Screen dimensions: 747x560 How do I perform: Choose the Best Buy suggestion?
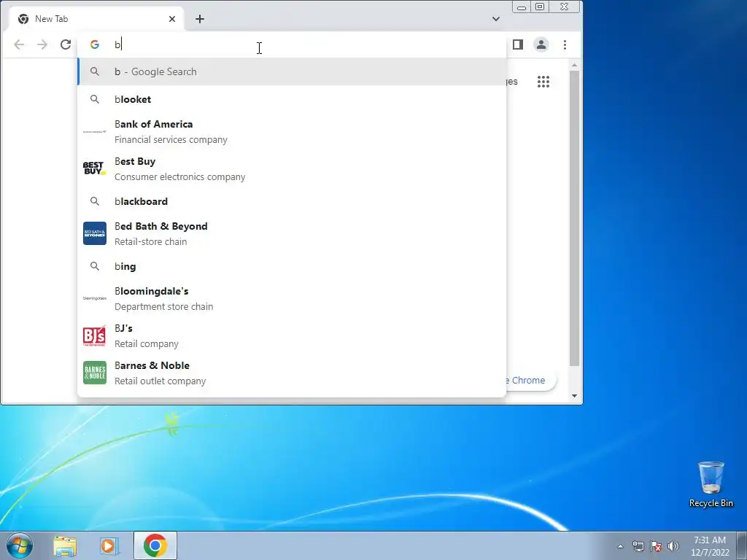pyautogui.click(x=292, y=168)
